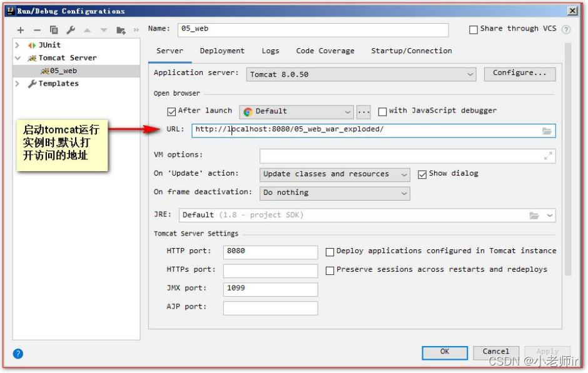Screen dimensions: 588x373
Task: Close the Run/Debug Configurations dialog
Action: 572,11
